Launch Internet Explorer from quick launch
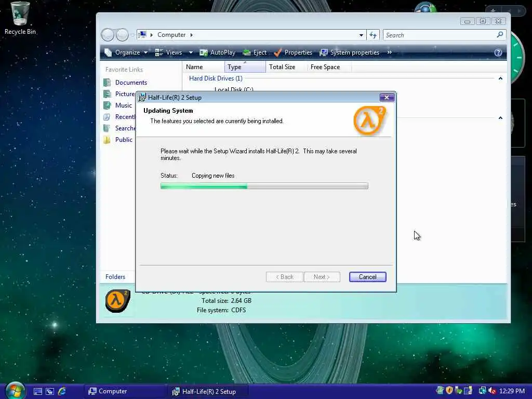The width and height of the screenshot is (532, 399). tap(62, 391)
